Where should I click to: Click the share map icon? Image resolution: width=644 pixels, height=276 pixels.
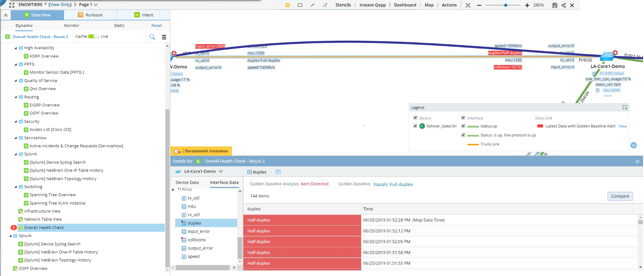564,5
